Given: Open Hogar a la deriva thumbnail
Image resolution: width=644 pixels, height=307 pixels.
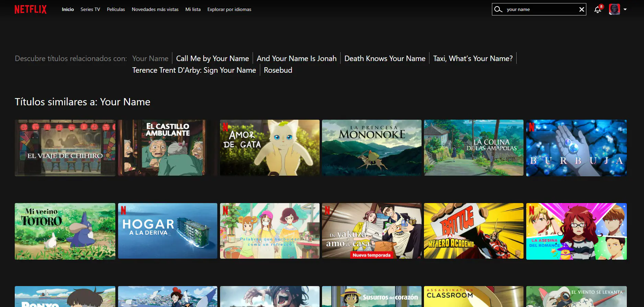Looking at the screenshot, I should click(168, 231).
